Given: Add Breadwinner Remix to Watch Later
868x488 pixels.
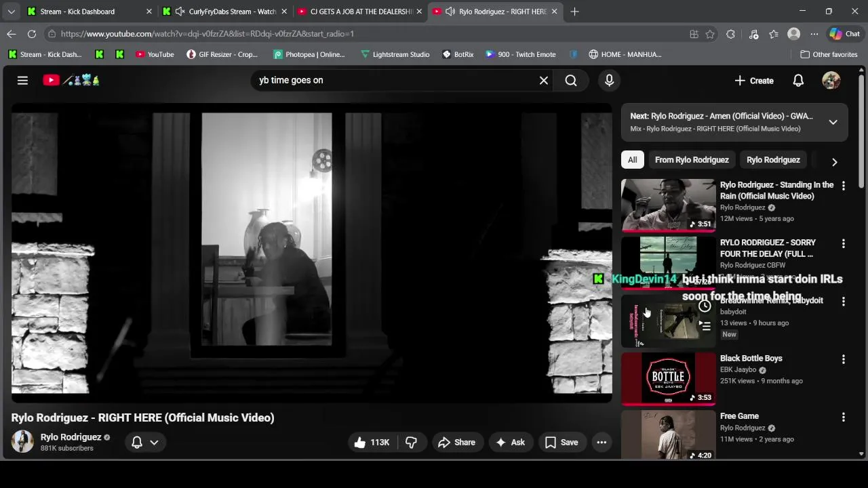Looking at the screenshot, I should pyautogui.click(x=705, y=306).
